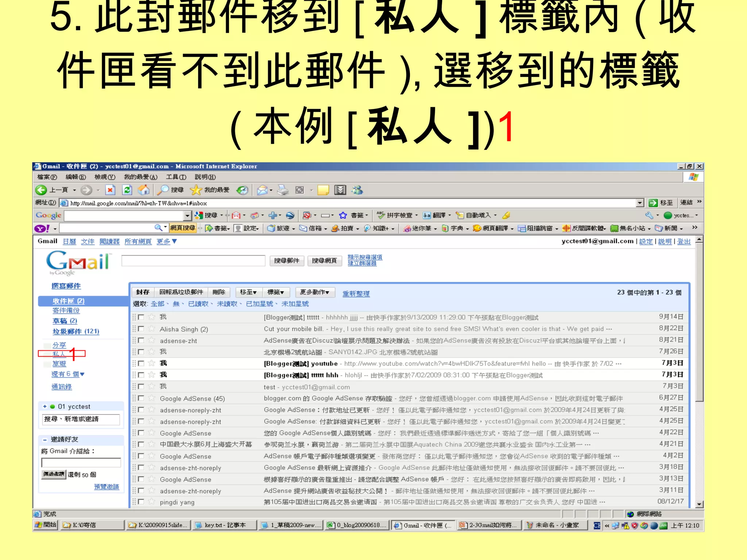The width and height of the screenshot is (747, 560).
Task: Click the 搜尋郵件 button
Action: (x=287, y=261)
